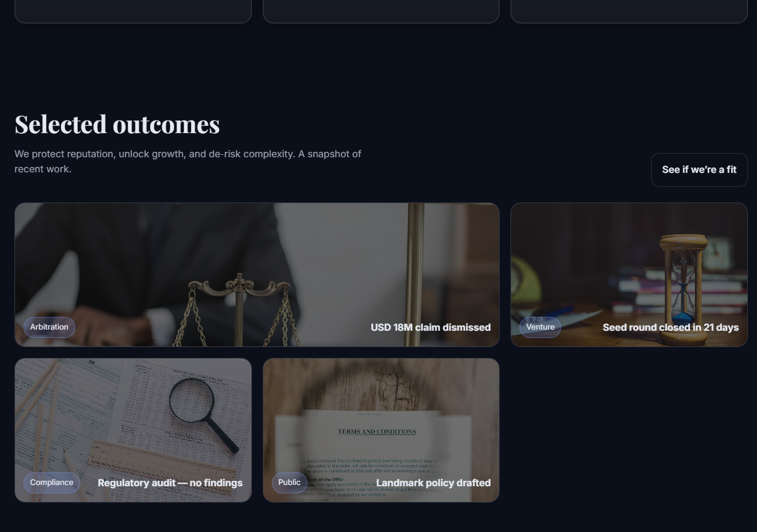Open "Landmark policy drafted" title

[433, 483]
